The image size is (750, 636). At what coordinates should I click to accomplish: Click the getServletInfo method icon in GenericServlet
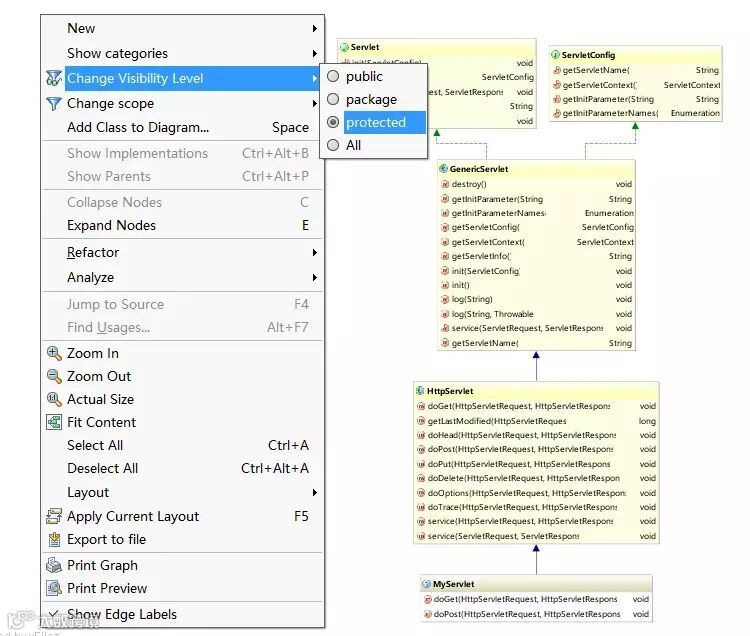tap(445, 256)
